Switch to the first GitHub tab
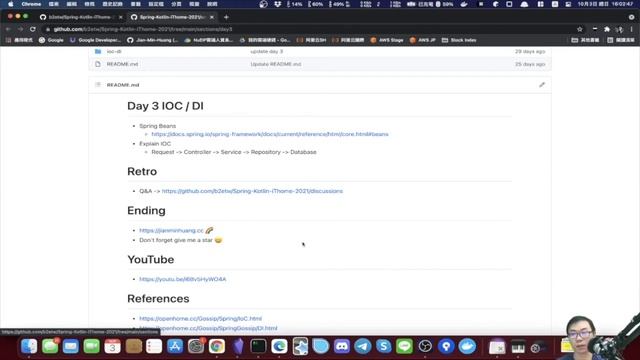Image resolution: width=640 pixels, height=360 pixels. (80, 17)
